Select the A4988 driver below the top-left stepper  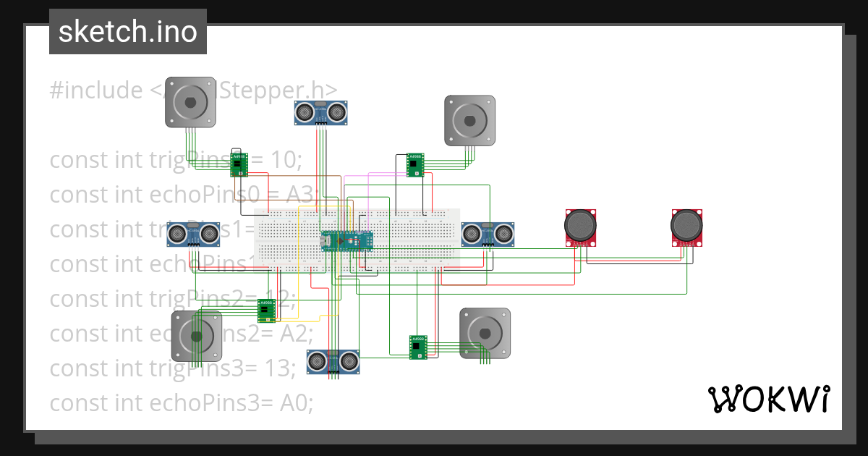(239, 165)
